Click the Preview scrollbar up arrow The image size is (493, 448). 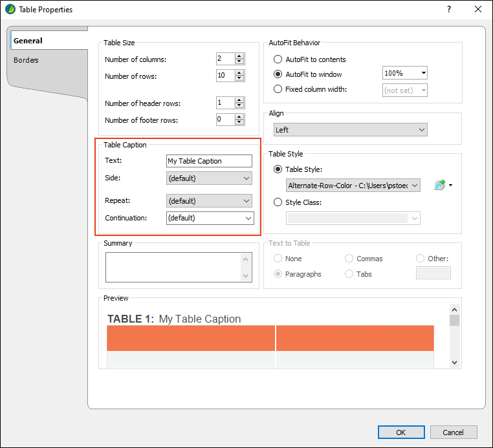click(x=454, y=310)
